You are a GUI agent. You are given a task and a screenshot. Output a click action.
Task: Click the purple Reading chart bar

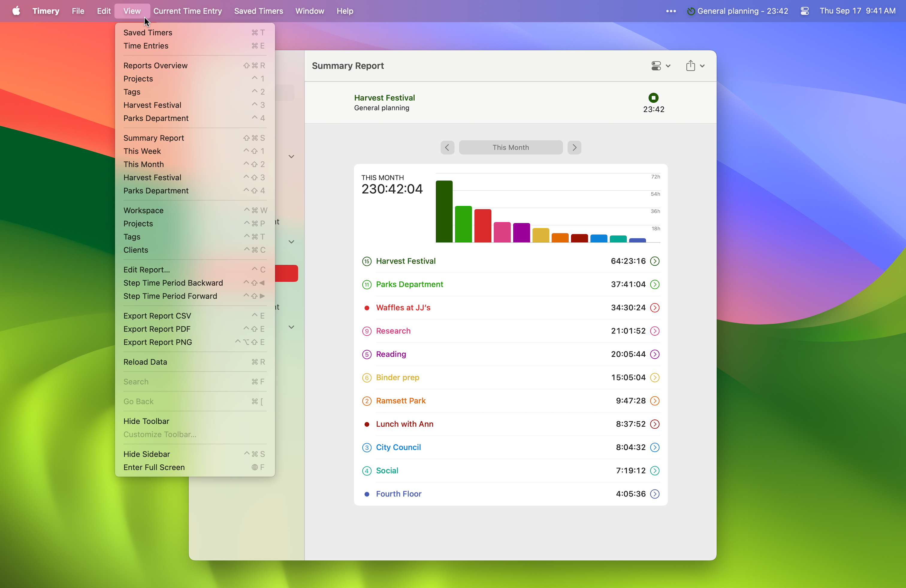[522, 233]
